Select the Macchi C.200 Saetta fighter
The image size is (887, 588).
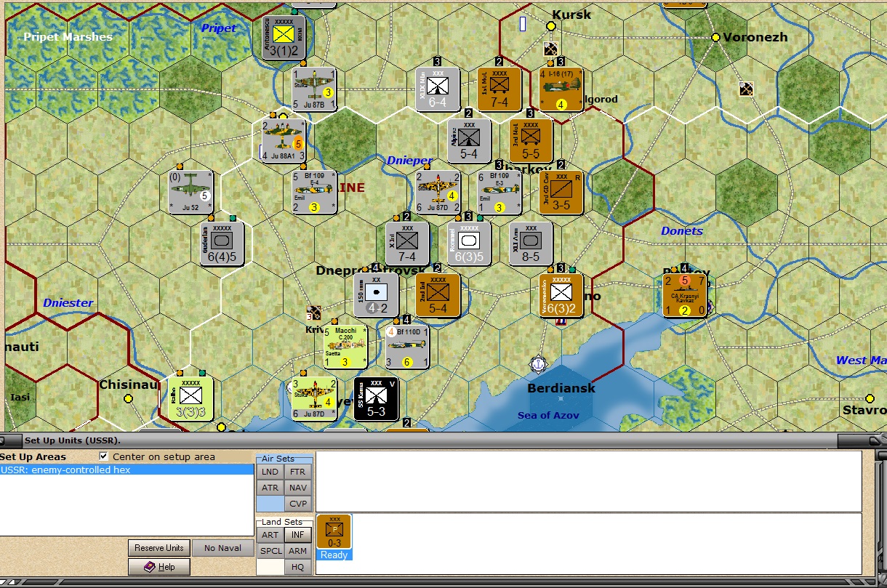click(x=345, y=347)
